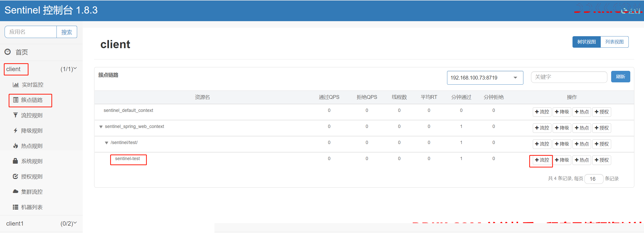Click the 刷新 refresh button
Screen dimensions: 644x233
click(621, 77)
